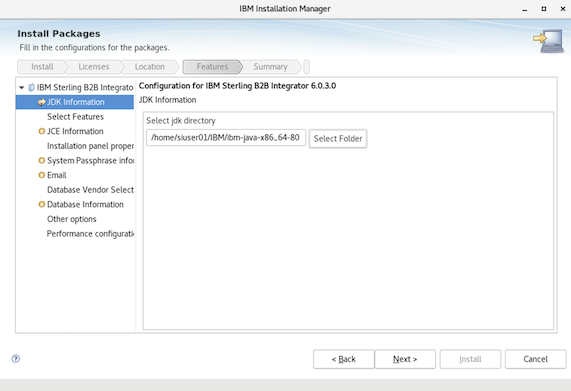Select the Select Features tree item
This screenshot has width=571, height=391.
75,116
